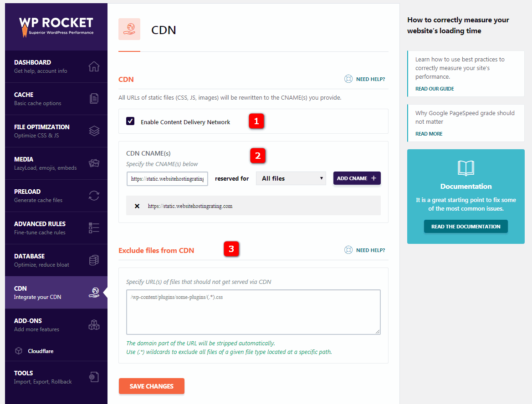Screen dimensions: 532x404
Task: Click the Cache pages icon in sidebar
Action: tap(94, 99)
